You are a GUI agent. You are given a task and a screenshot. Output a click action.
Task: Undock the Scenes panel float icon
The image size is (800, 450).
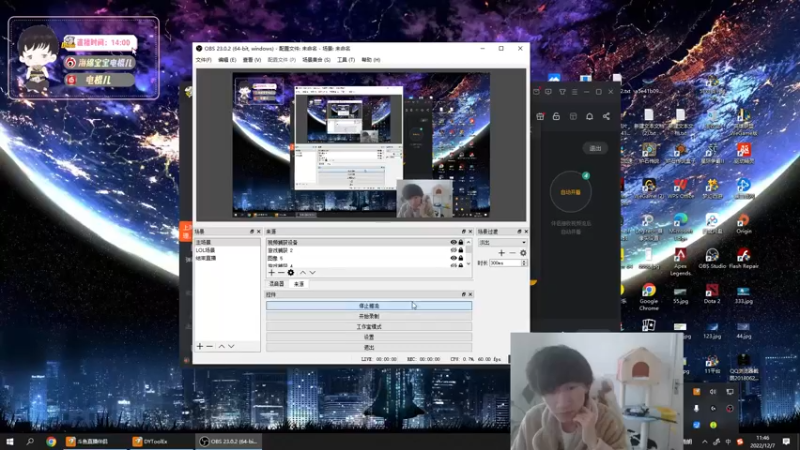click(252, 232)
